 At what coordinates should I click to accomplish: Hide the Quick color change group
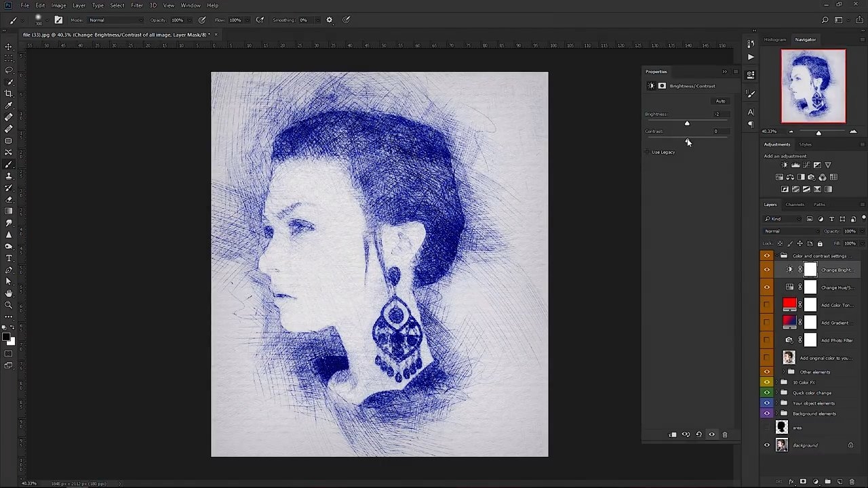(x=767, y=392)
